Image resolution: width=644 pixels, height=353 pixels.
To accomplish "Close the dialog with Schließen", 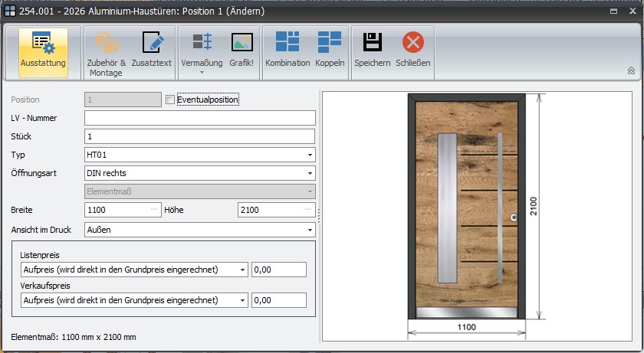I will pyautogui.click(x=413, y=49).
